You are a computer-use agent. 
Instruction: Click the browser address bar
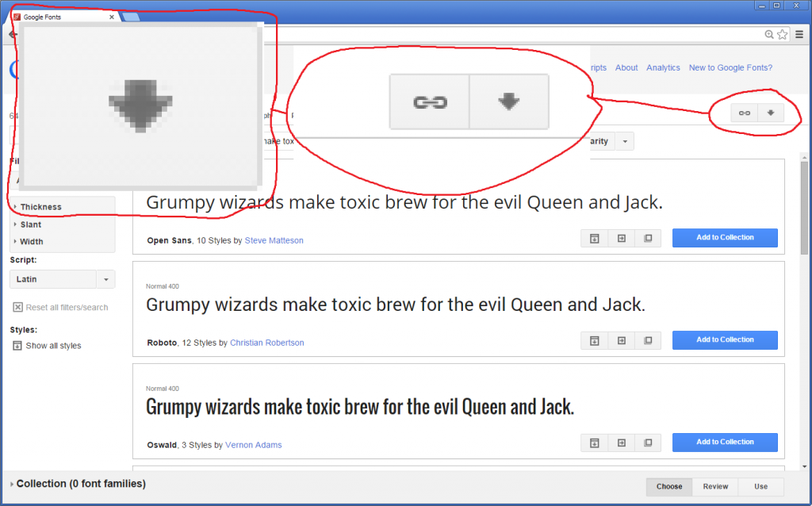point(513,35)
